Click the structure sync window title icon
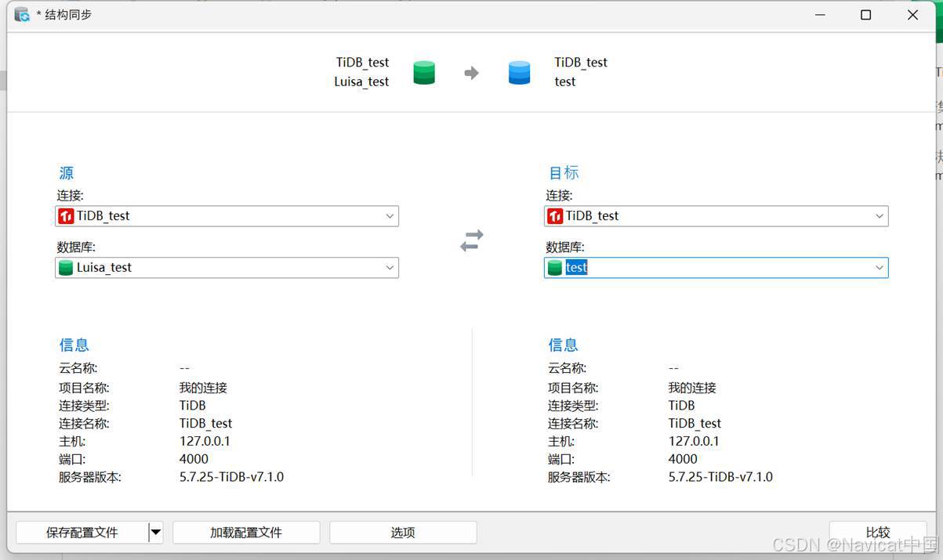 (22, 15)
